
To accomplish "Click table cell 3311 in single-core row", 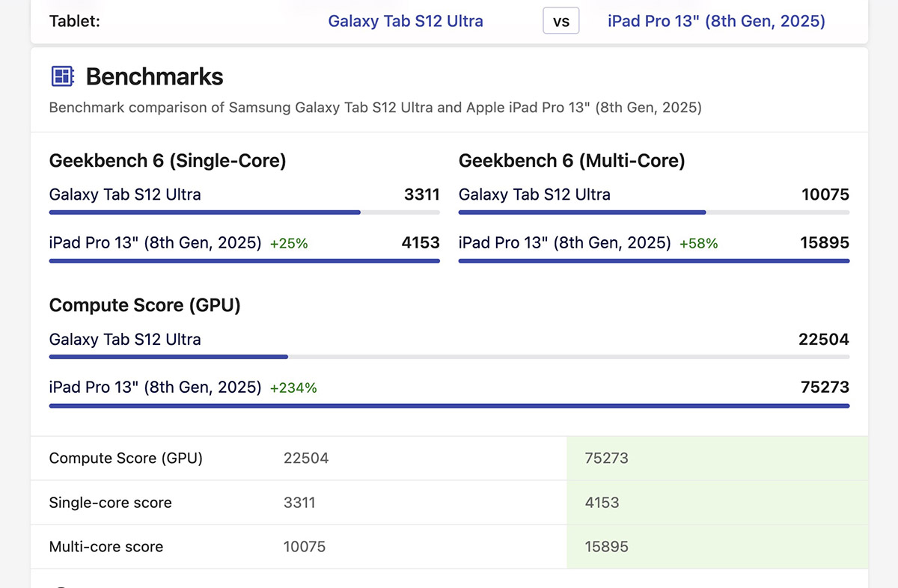I will coord(299,503).
